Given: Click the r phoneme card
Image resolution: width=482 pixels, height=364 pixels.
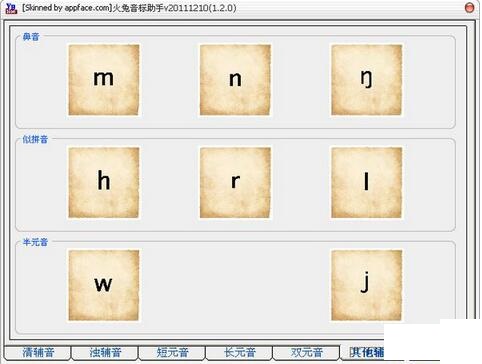Looking at the screenshot, I should (235, 183).
